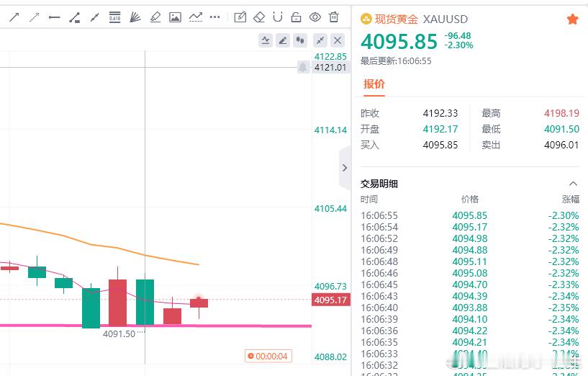The width and height of the screenshot is (588, 376).
Task: Click the 卖出 price 4096.01
Action: coord(561,145)
